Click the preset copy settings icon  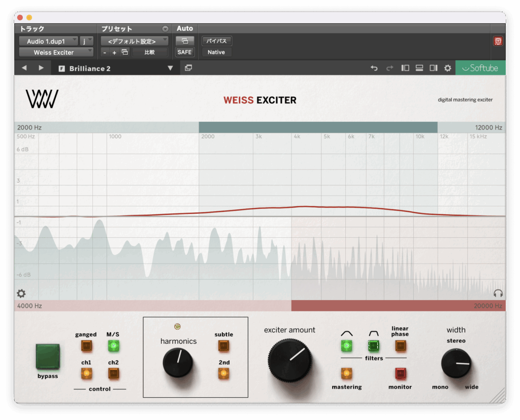click(x=125, y=52)
